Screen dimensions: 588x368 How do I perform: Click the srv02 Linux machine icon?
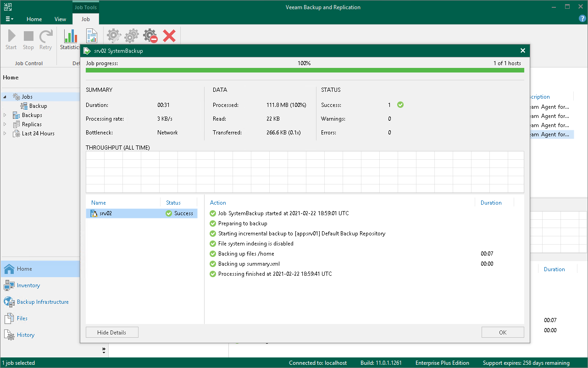(94, 213)
